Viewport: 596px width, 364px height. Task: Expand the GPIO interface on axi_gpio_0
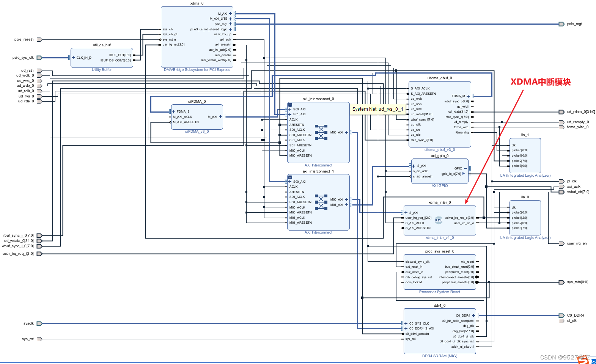tap(465, 168)
